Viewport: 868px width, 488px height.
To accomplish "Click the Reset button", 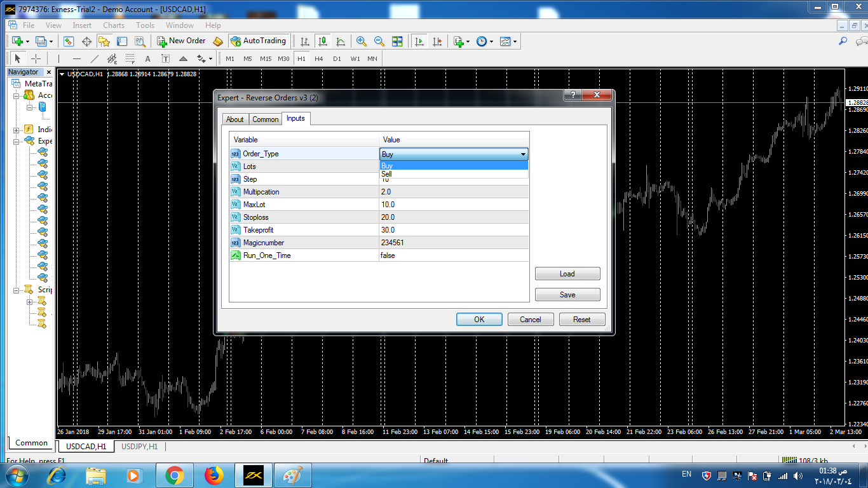I will point(582,320).
